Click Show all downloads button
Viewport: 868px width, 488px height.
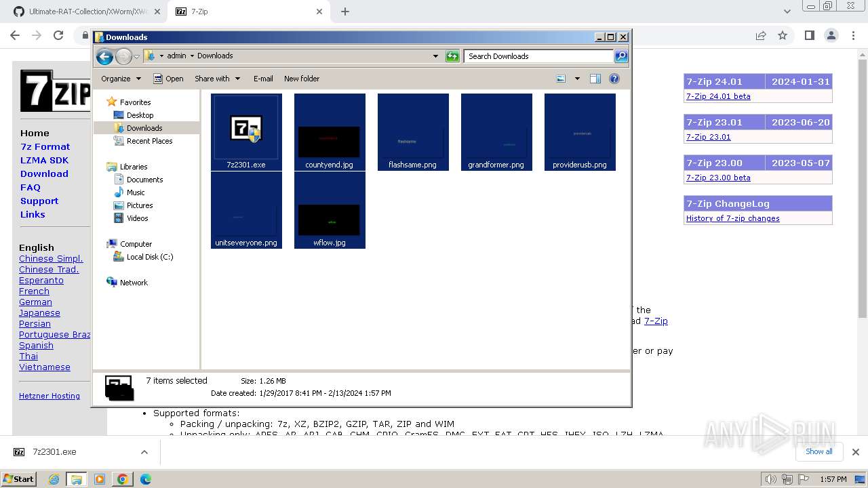point(818,451)
